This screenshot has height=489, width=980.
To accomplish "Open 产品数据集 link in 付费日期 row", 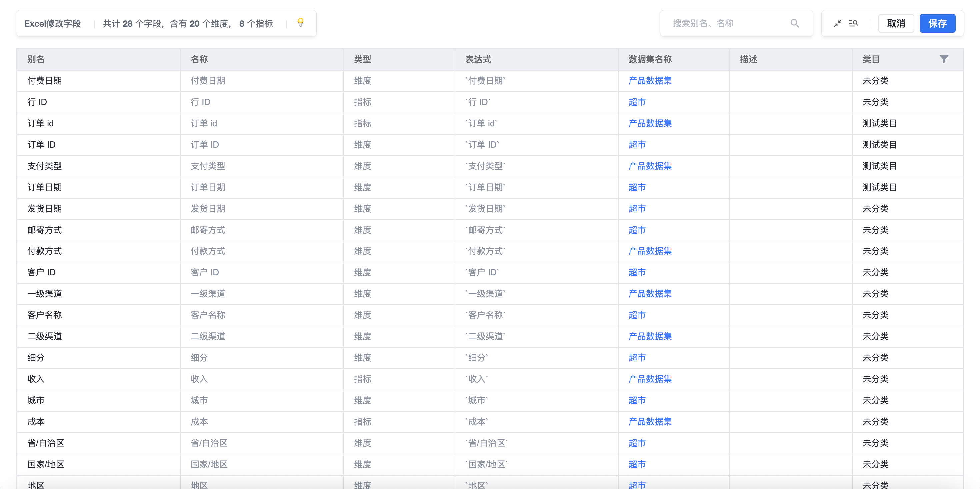I will pyautogui.click(x=650, y=81).
